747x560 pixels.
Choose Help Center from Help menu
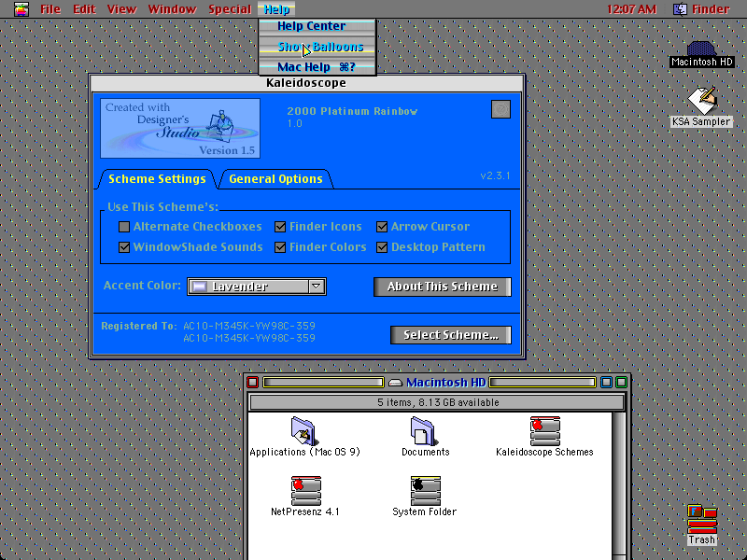pos(317,26)
